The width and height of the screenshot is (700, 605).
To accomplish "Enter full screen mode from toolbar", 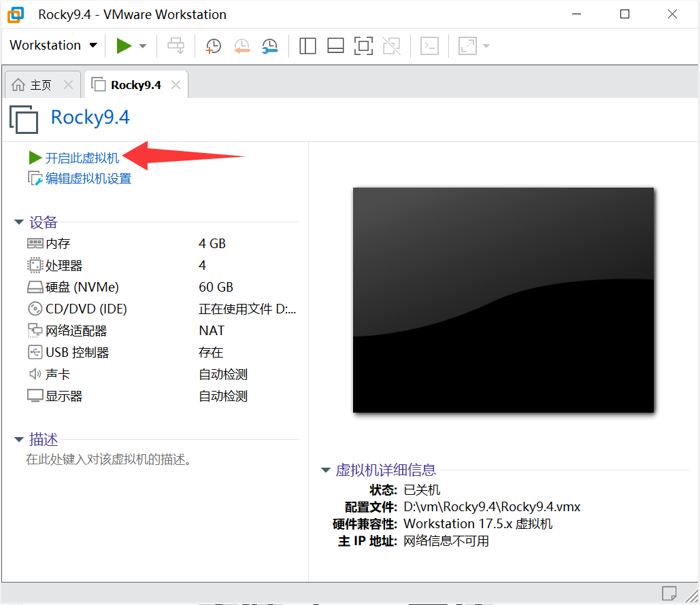I will 363,46.
